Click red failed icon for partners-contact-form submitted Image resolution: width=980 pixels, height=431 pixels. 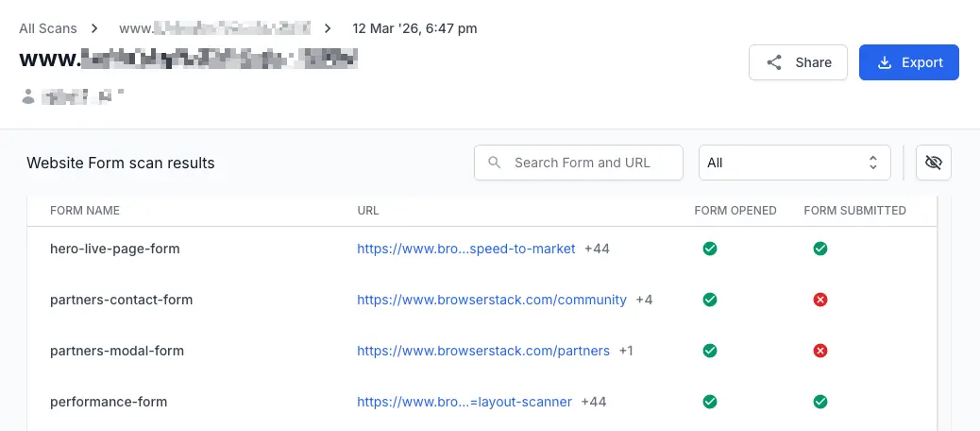(820, 300)
